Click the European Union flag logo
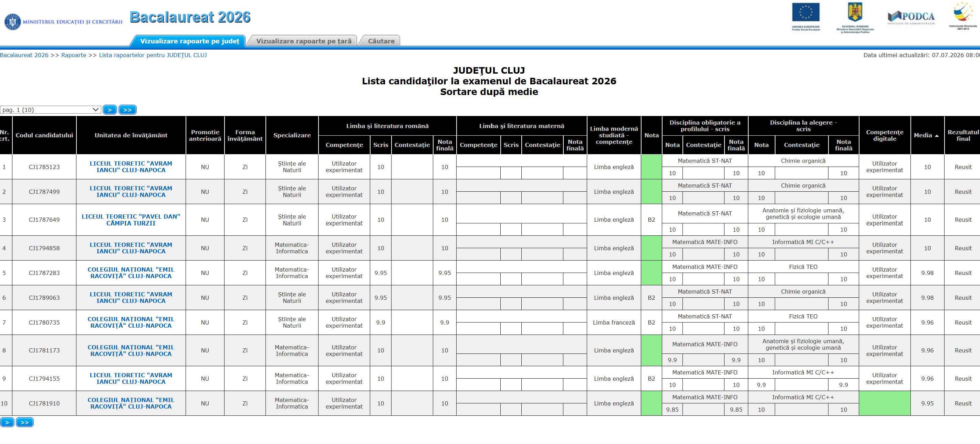 [806, 17]
